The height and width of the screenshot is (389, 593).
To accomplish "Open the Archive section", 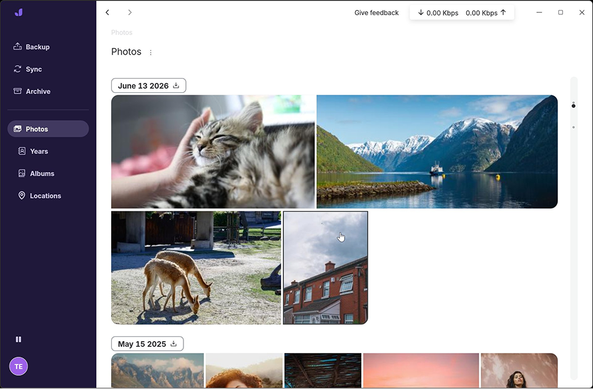I will click(32, 91).
